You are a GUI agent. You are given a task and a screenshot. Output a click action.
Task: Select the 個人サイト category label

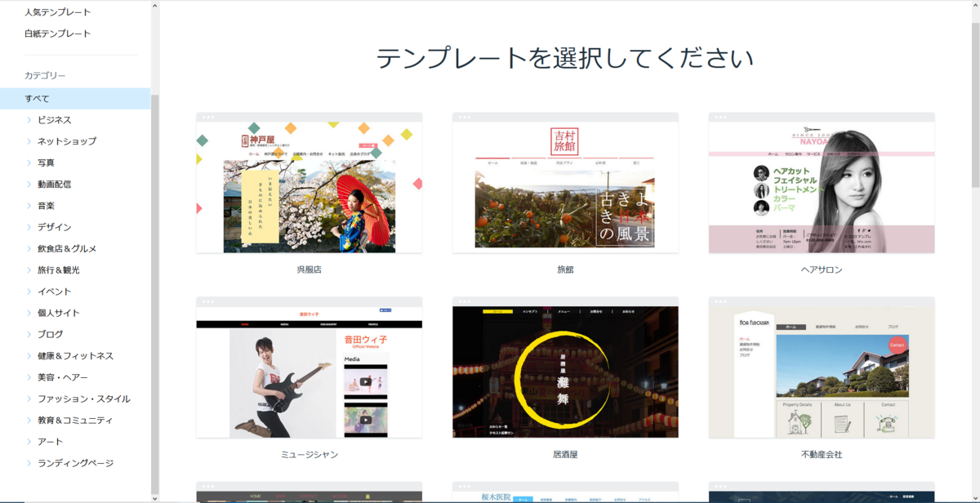(58, 313)
